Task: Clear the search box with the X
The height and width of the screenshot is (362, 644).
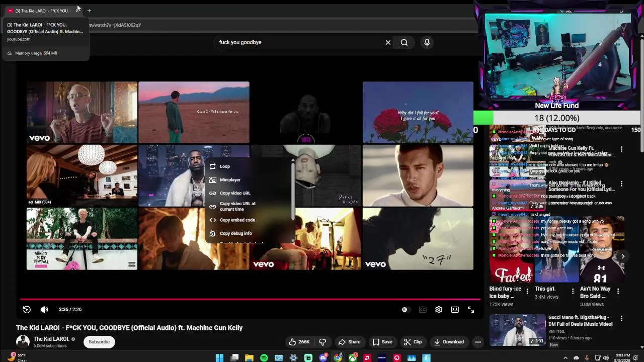Action: tap(388, 42)
